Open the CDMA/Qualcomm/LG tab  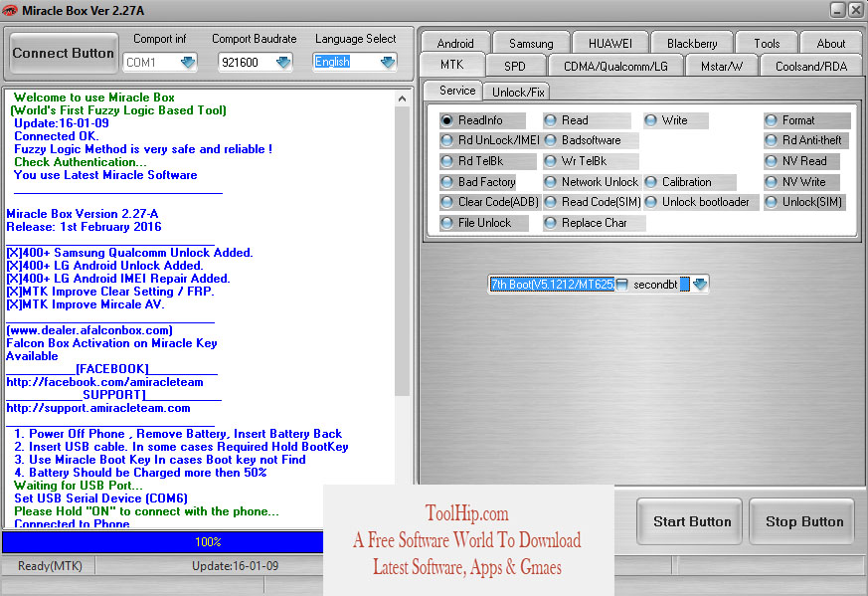[x=615, y=66]
